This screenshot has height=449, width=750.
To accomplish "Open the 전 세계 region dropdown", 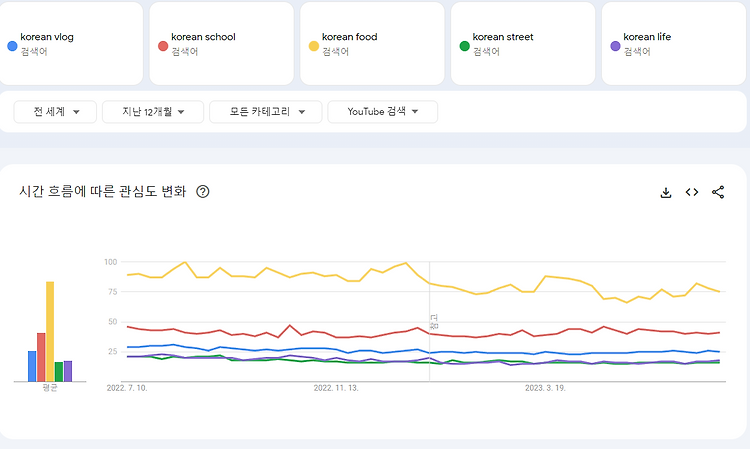I will 55,112.
